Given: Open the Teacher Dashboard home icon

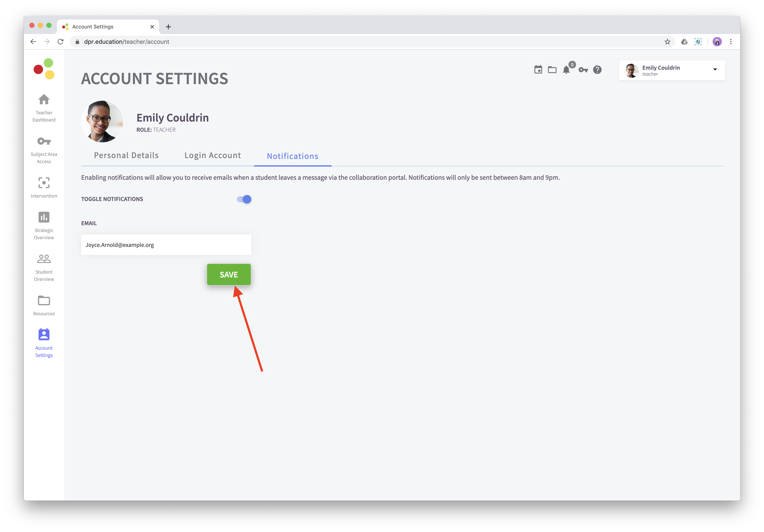Looking at the screenshot, I should click(x=44, y=99).
